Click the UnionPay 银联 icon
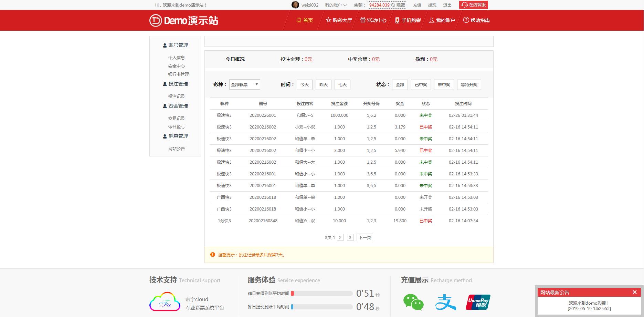Viewport: 644px width, 317px height. (478, 302)
